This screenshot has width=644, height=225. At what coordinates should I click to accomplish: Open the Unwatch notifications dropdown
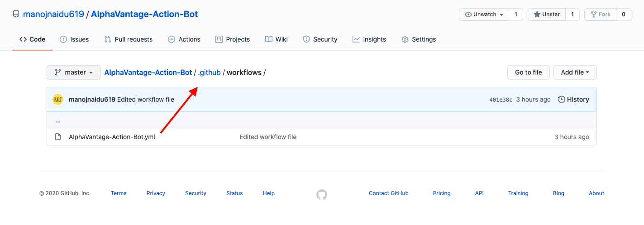(484, 14)
